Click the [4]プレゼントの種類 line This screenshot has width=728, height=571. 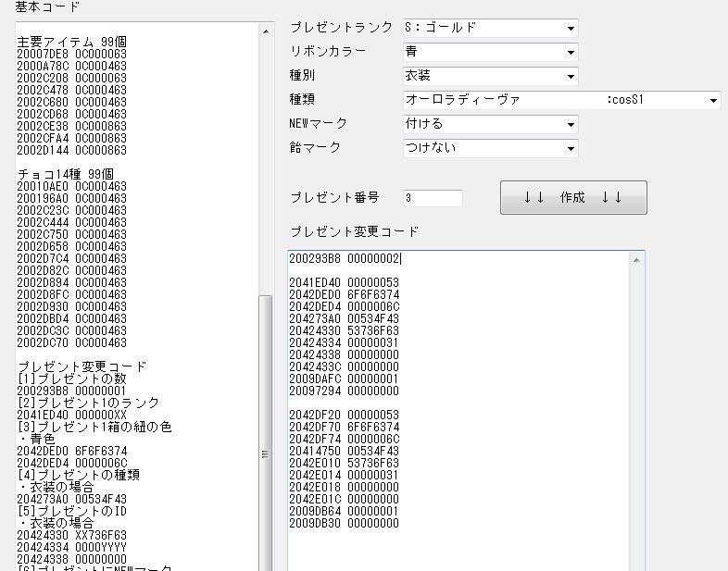79,476
